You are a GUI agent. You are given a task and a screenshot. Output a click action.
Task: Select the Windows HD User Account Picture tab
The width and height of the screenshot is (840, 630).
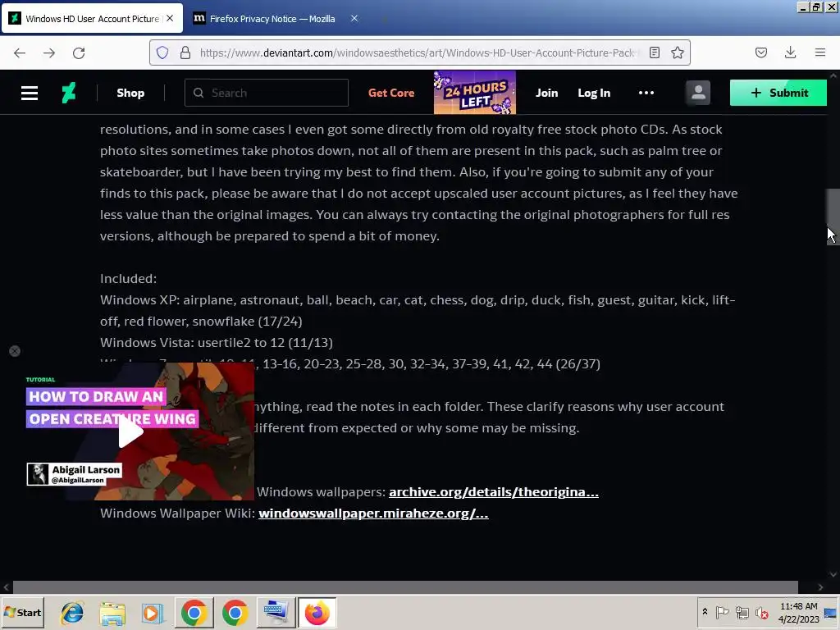92,19
